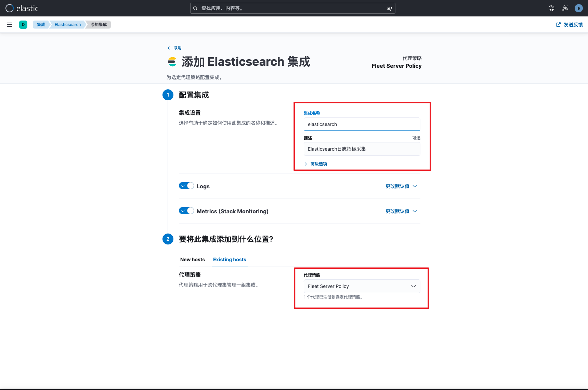Click the 集成名称 input field
This screenshot has height=390, width=588.
tap(362, 124)
